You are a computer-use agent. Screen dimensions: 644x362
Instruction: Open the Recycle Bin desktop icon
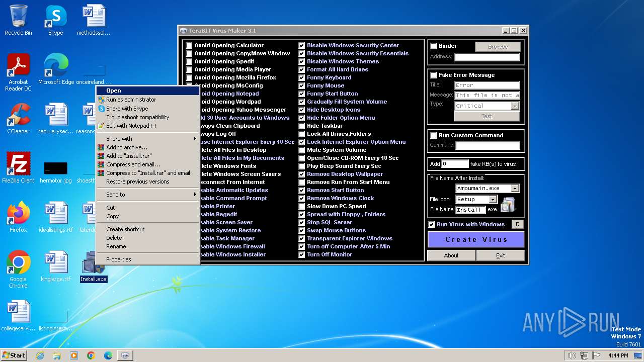tap(18, 20)
